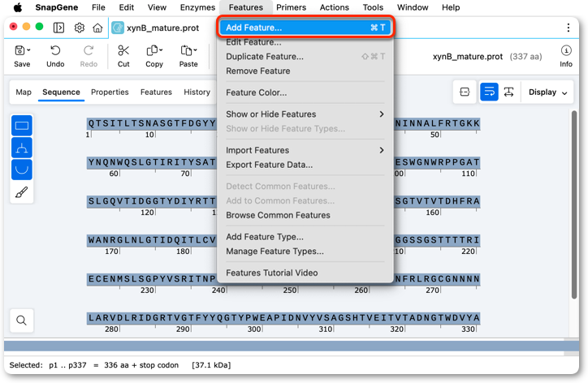588x383 pixels.
Task: Choose Browse Common Features
Action: point(305,216)
